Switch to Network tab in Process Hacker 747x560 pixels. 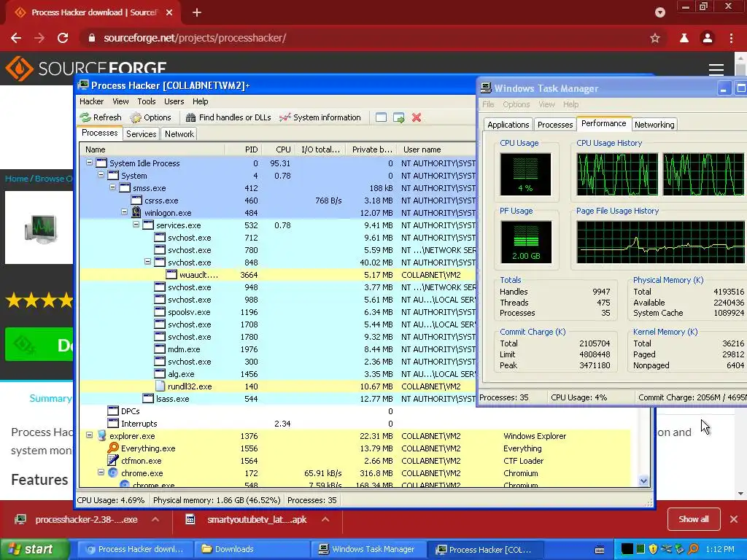(x=179, y=134)
